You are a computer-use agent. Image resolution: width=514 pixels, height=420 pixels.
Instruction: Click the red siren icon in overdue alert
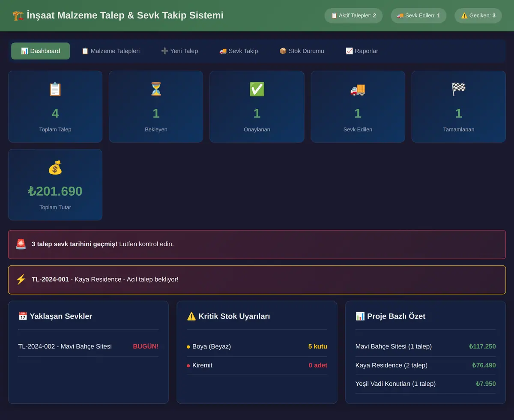(x=21, y=244)
